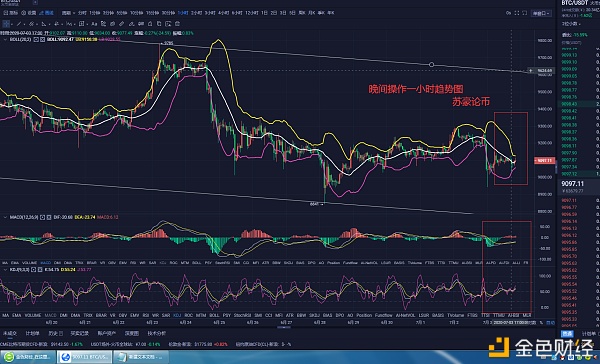Switch to the 分时 timeframe
This screenshot has width=600, height=364.
[82, 13]
